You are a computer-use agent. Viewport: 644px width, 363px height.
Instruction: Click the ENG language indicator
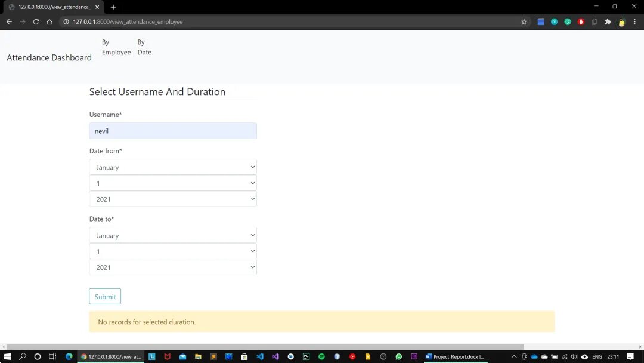tap(597, 356)
